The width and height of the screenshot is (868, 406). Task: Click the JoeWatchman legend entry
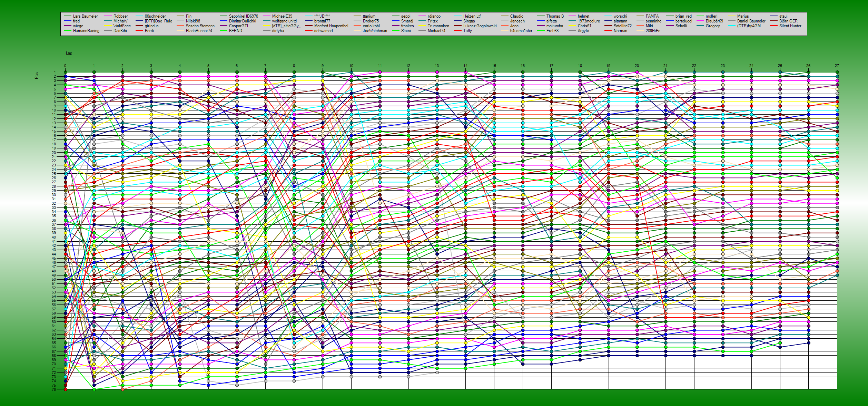[x=375, y=31]
